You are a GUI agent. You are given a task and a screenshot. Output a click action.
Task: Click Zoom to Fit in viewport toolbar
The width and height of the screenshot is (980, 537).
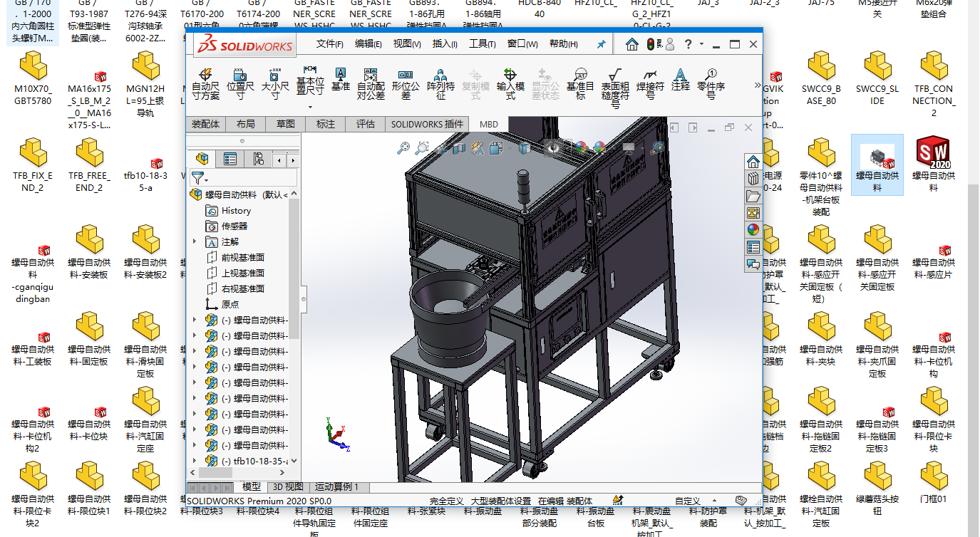[x=404, y=148]
